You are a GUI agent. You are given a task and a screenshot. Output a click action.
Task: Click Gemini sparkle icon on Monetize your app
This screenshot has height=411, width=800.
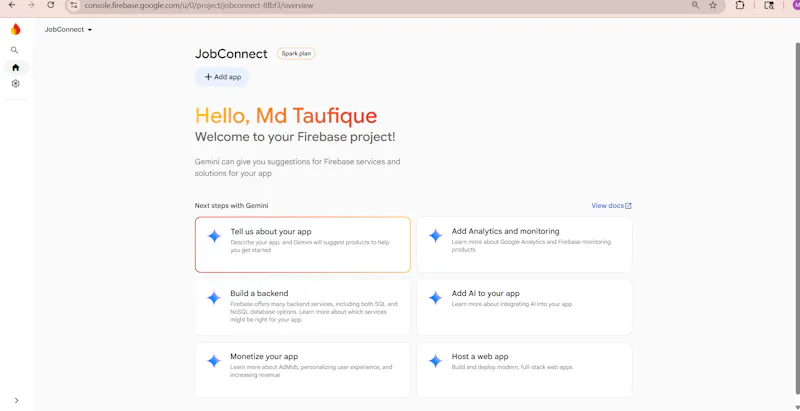[214, 361]
